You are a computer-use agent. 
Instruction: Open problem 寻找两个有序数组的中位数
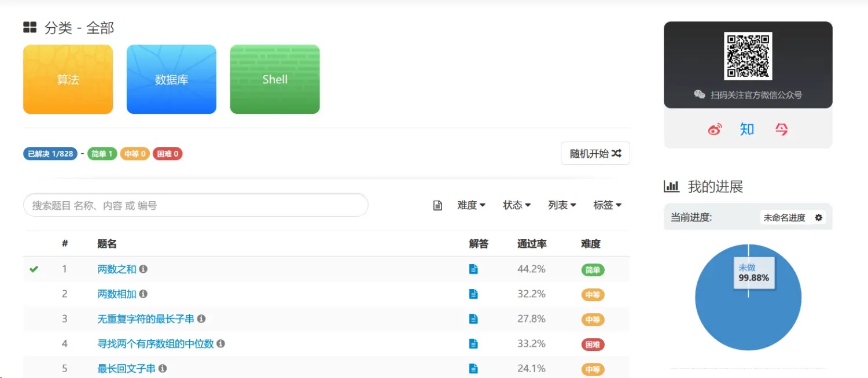coord(156,343)
